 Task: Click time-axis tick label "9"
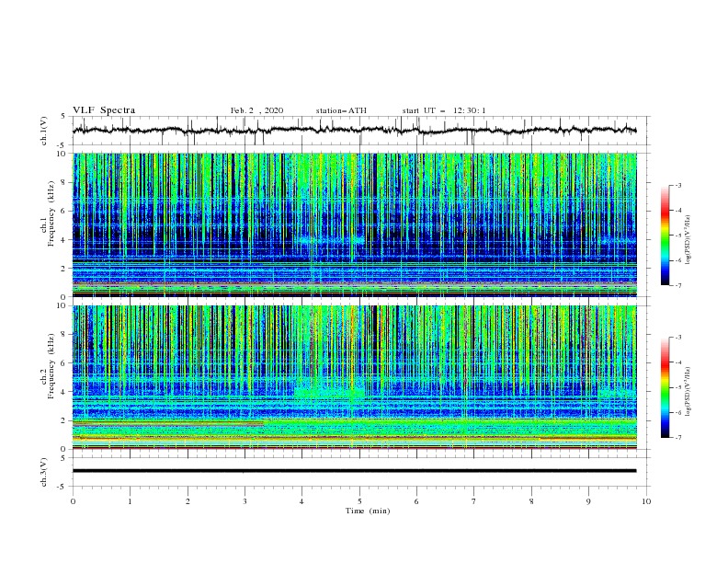(x=588, y=501)
